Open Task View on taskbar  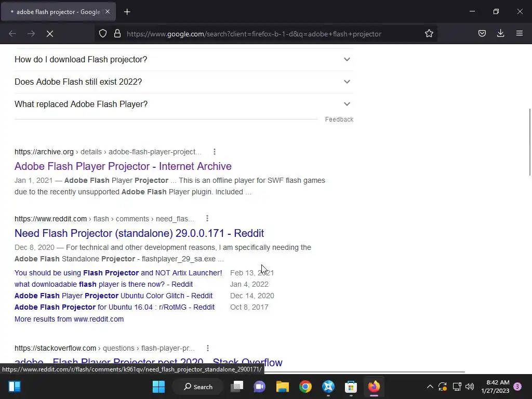237,387
